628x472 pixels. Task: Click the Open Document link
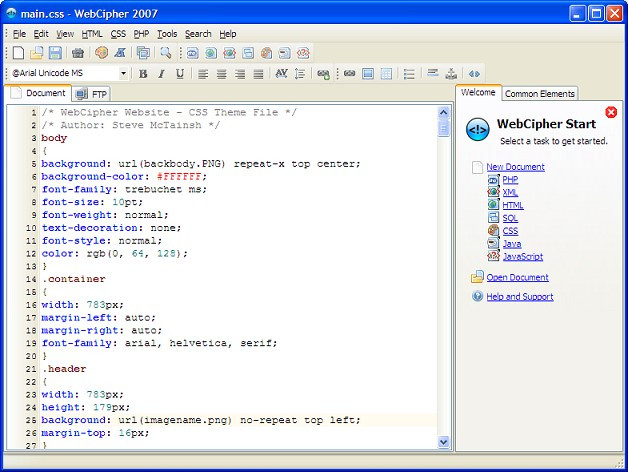517,277
